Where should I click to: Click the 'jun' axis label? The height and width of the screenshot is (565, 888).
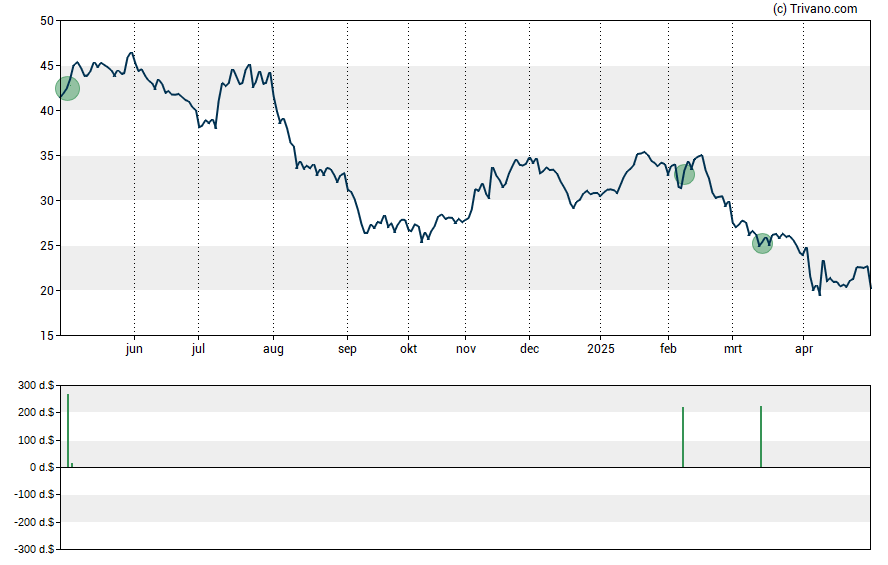coord(134,349)
